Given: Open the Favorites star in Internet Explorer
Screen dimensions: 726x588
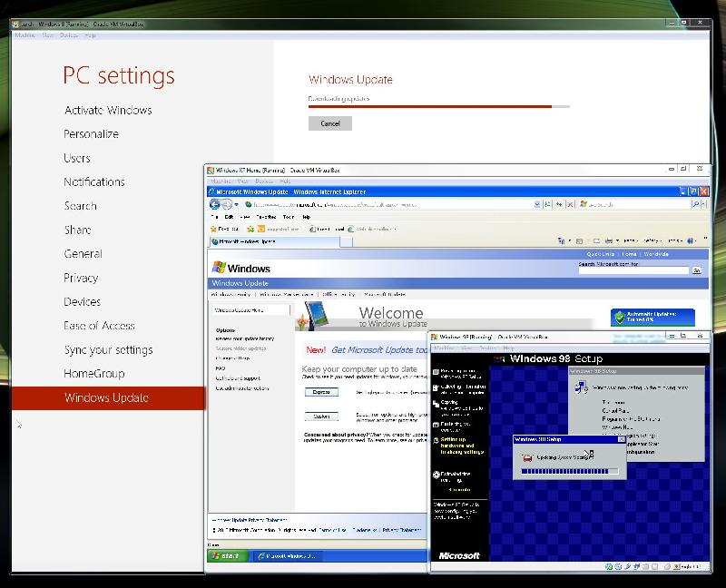Looking at the screenshot, I should coord(213,229).
